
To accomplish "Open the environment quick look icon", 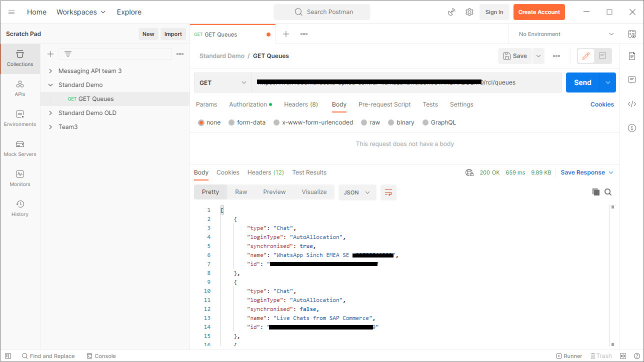I will tap(632, 34).
